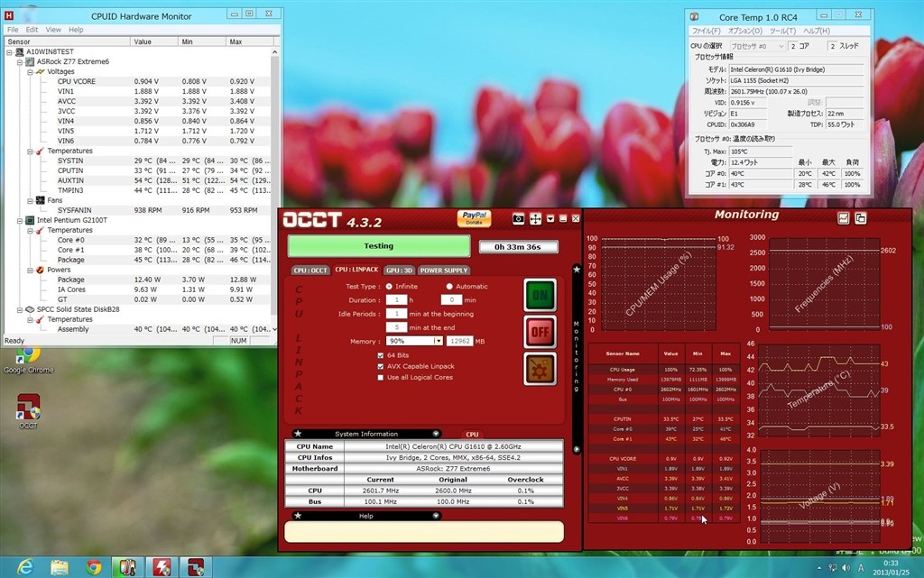Collapse the Voltages tree node

pos(30,72)
